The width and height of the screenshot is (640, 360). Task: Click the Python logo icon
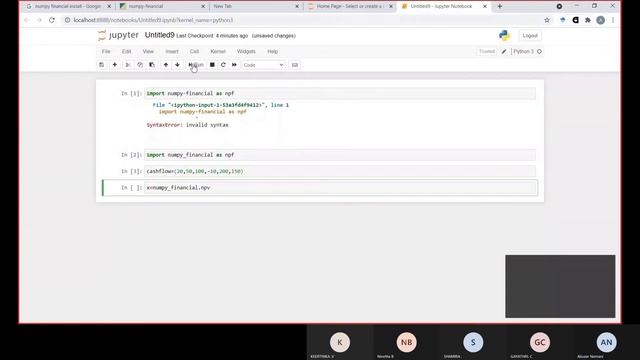coord(504,36)
